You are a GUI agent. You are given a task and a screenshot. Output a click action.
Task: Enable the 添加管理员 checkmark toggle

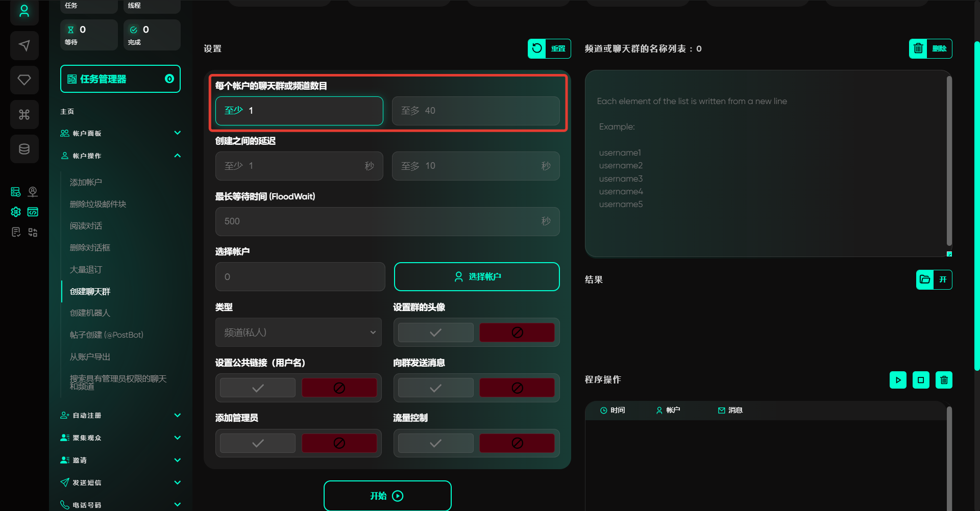click(258, 443)
